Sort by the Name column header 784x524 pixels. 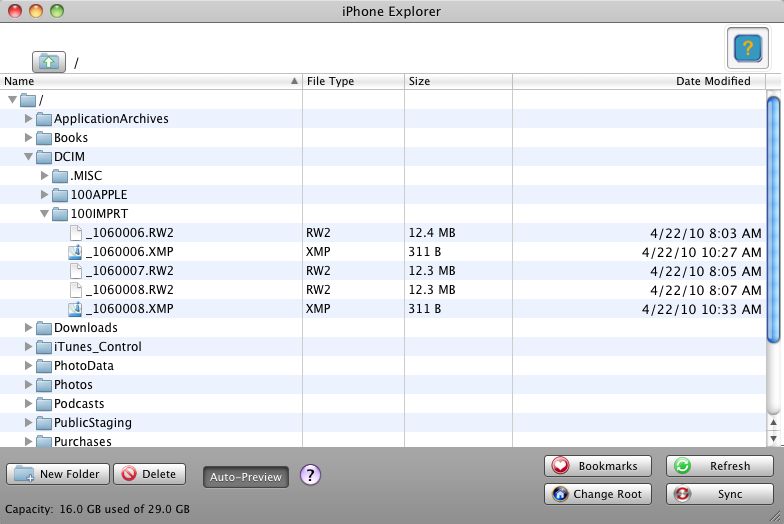click(151, 82)
